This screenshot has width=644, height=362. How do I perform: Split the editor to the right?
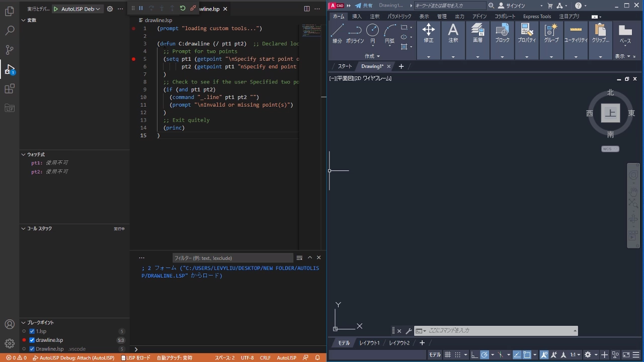(x=307, y=9)
